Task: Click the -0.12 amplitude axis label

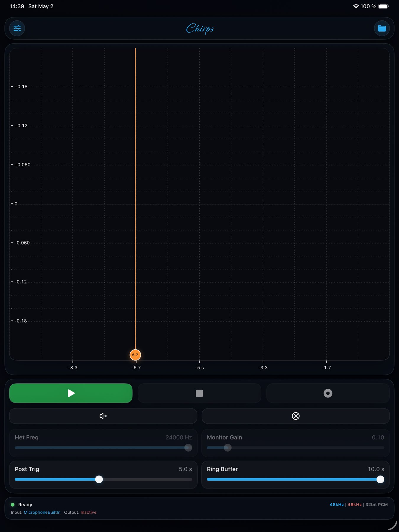Action: 21,282
